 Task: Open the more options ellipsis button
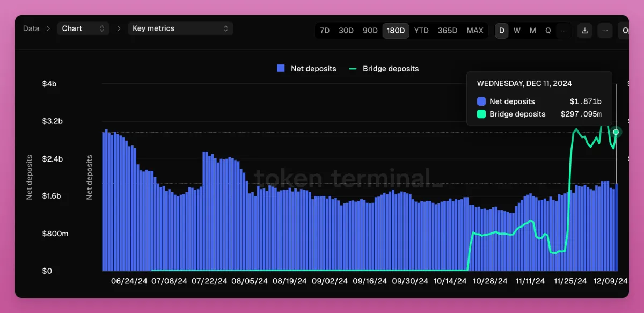pyautogui.click(x=605, y=31)
